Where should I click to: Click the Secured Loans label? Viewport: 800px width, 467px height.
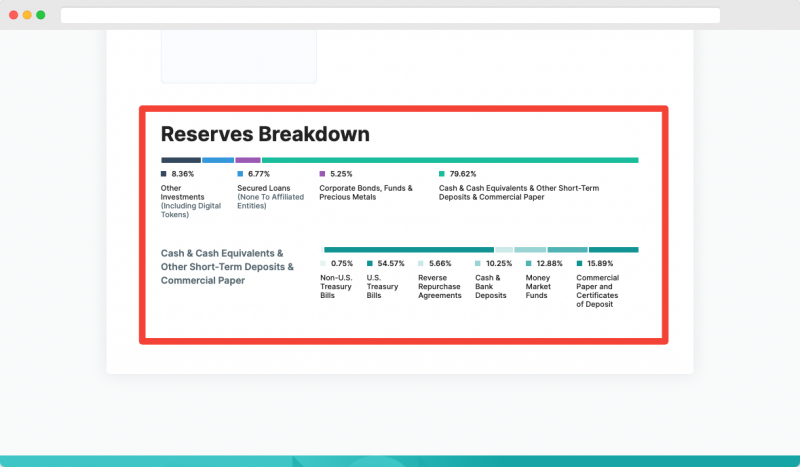[x=270, y=197]
